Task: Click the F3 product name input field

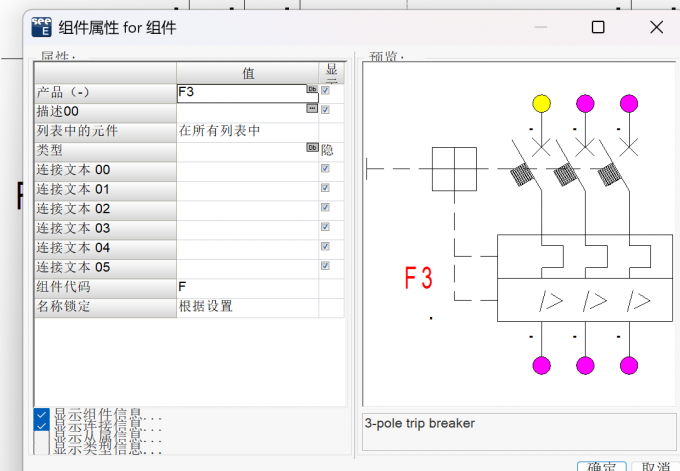Action: (x=242, y=93)
